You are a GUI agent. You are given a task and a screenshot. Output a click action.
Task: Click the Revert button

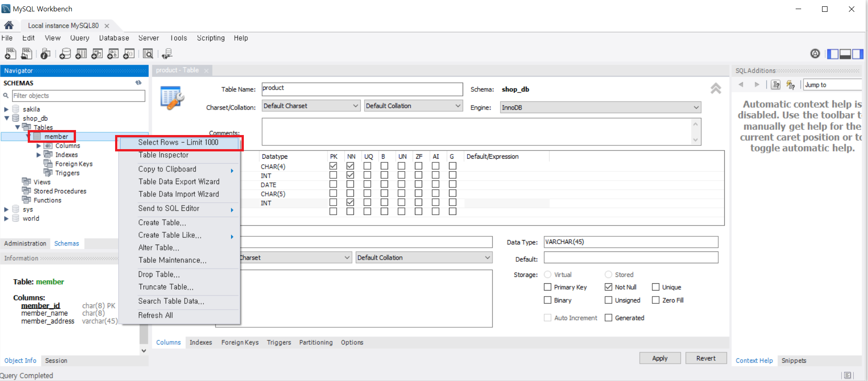coord(706,358)
